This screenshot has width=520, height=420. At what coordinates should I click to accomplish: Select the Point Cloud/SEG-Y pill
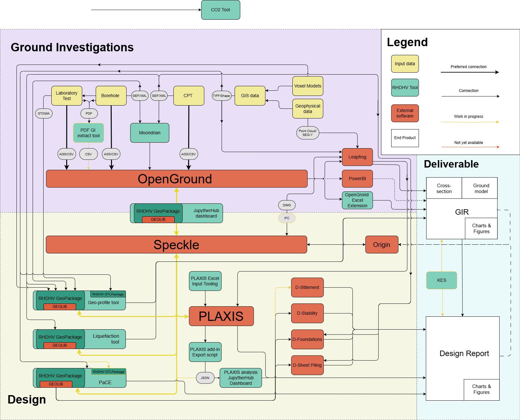(308, 133)
